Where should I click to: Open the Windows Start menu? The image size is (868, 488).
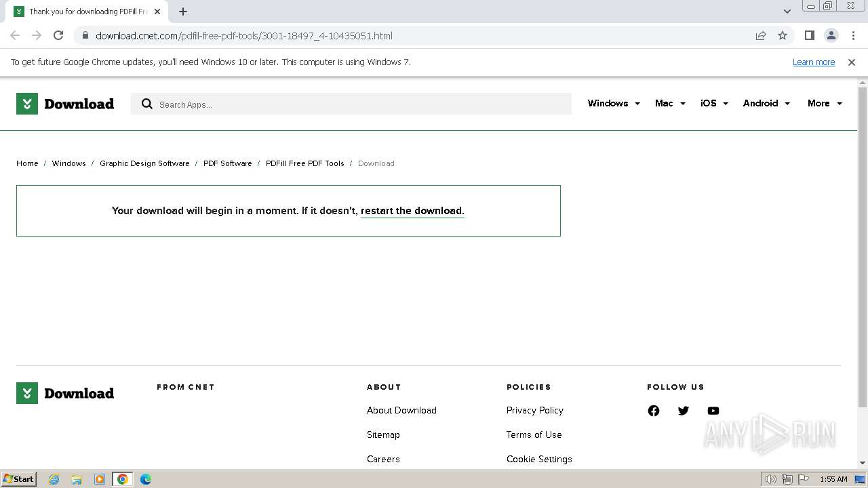pyautogui.click(x=19, y=479)
